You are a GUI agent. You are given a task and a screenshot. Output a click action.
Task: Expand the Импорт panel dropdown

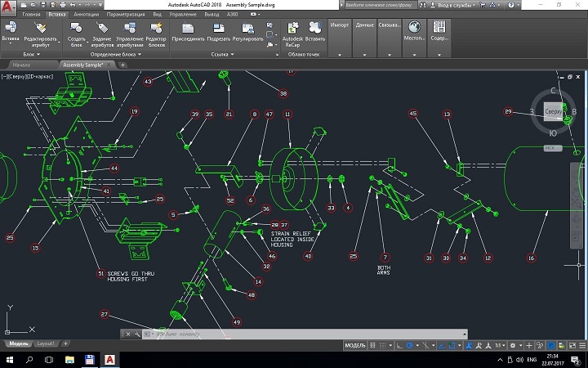pos(341,55)
